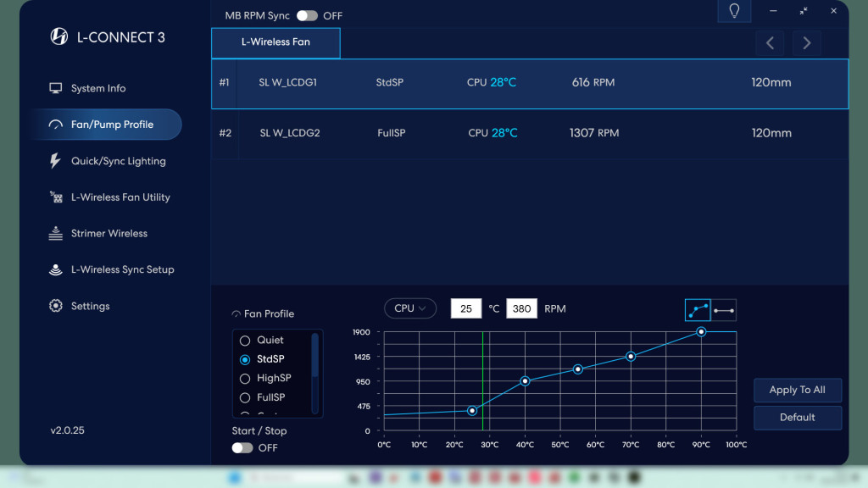The width and height of the screenshot is (868, 488).
Task: Go to next page arrow
Action: coord(806,43)
